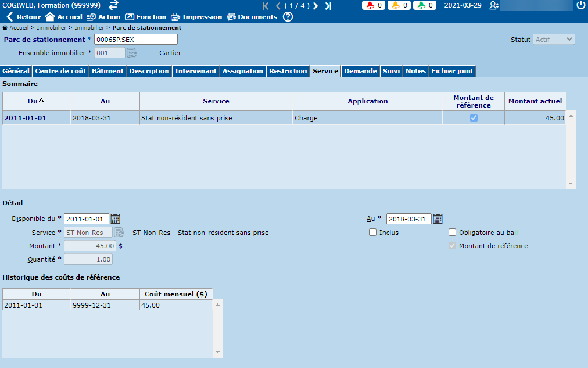Check the Obligatoire au bail option

click(x=453, y=233)
